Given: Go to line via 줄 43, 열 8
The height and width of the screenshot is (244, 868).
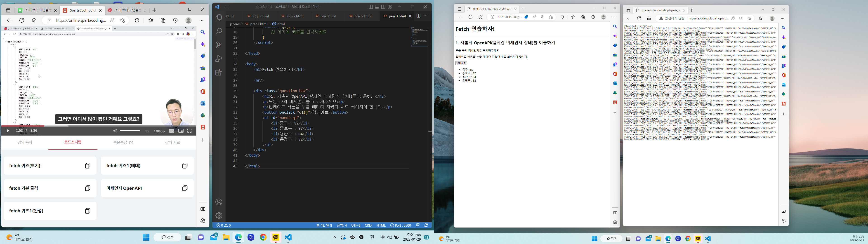Looking at the screenshot, I should tap(324, 225).
